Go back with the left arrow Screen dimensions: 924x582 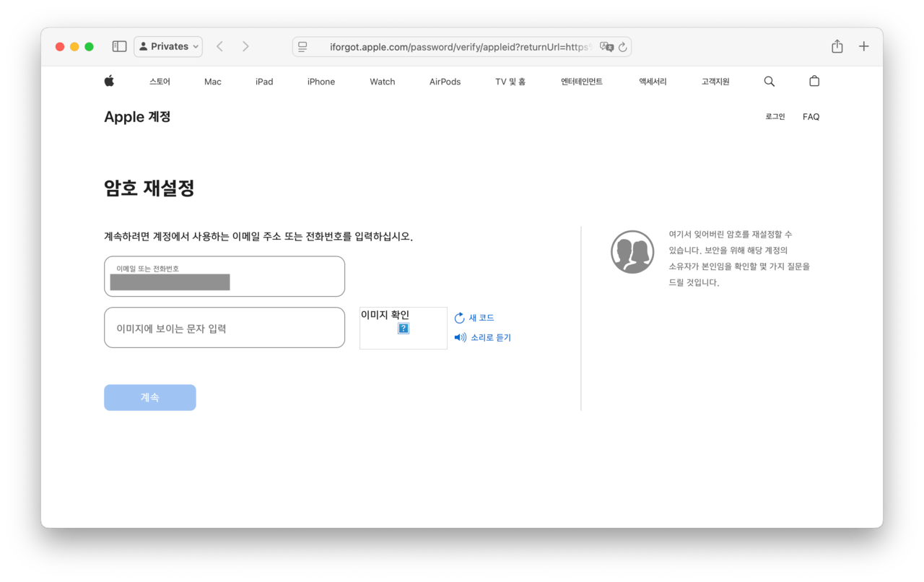pos(220,46)
